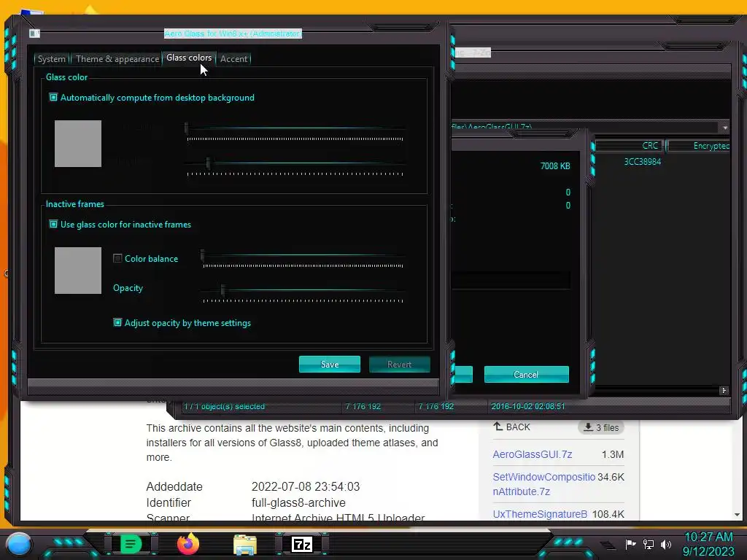747x560 pixels.
Task: Click the 7-Zip horizontal scrollbar right arrow
Action: 724,391
